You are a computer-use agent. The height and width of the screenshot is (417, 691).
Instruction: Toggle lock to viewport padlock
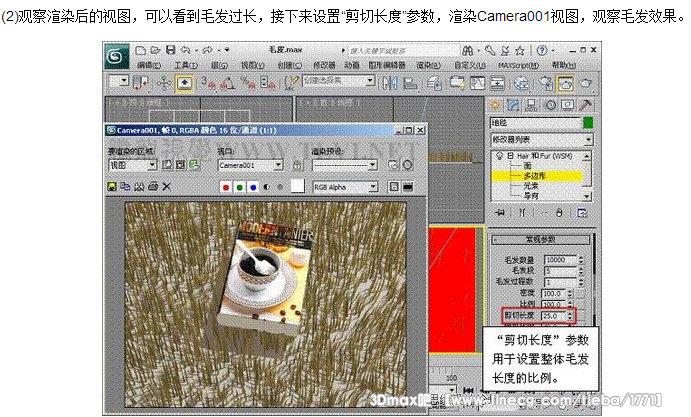click(297, 165)
